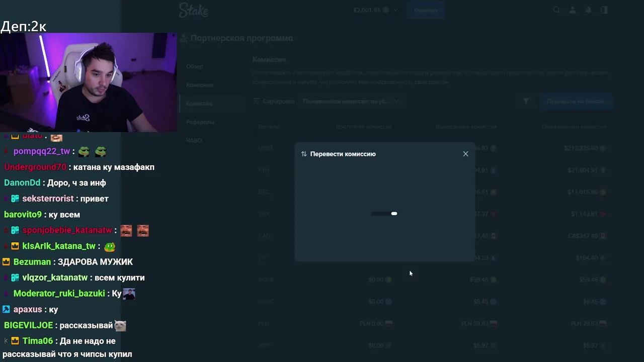Open the Обзор tab in affiliate sidebar
Image resolution: width=644 pixels, height=362 pixels.
195,66
